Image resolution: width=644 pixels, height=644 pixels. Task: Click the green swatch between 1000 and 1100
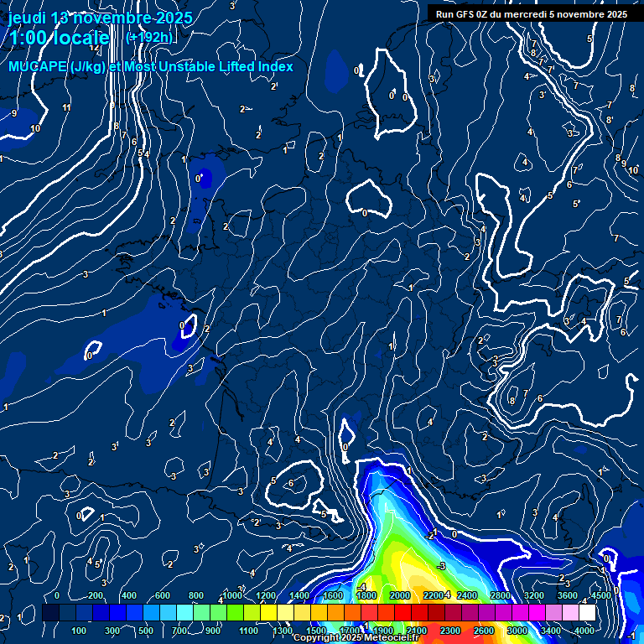coord(236,612)
